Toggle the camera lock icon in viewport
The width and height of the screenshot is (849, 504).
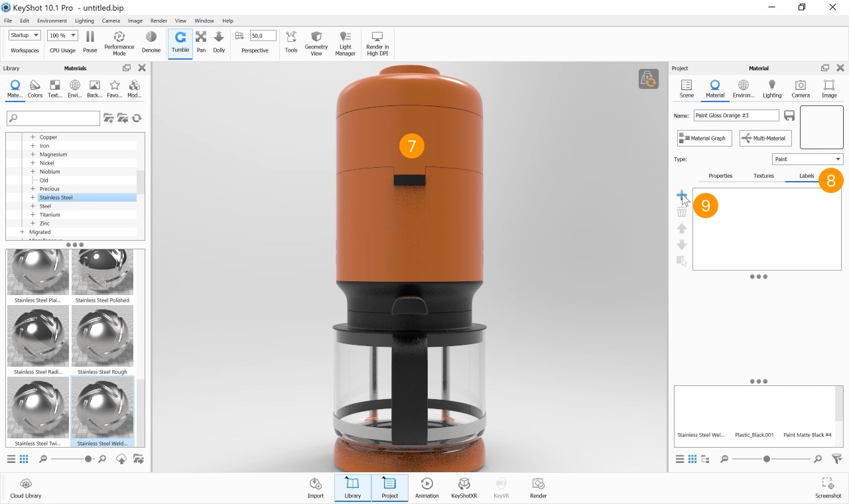pos(648,78)
